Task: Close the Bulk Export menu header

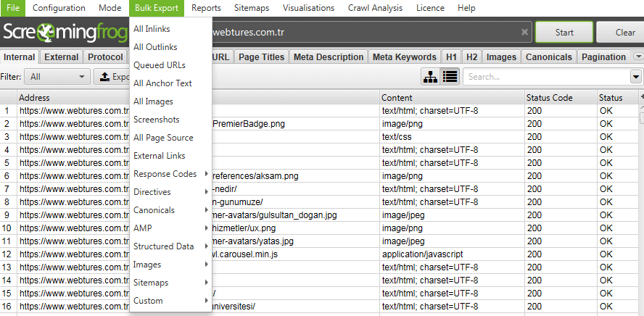Action: click(157, 8)
